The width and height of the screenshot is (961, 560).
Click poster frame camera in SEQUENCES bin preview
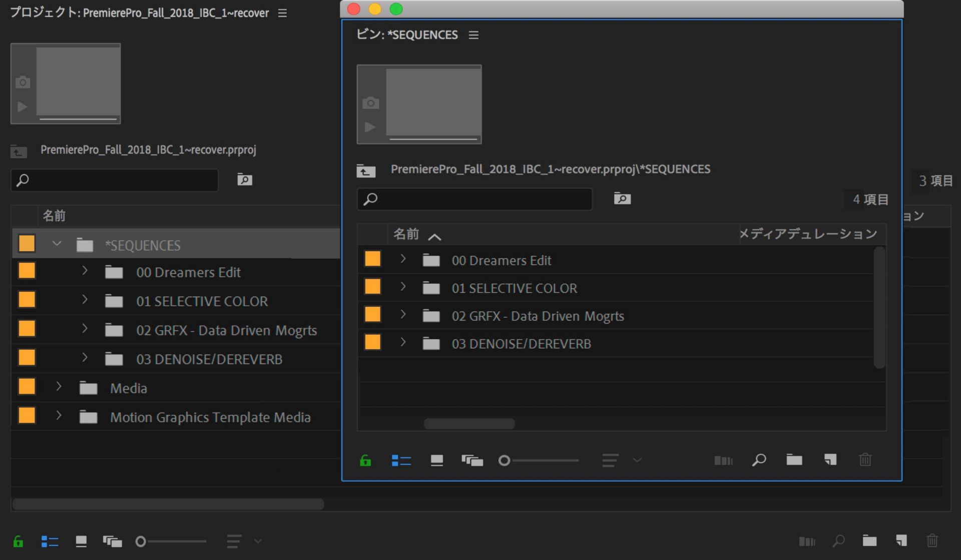(370, 103)
